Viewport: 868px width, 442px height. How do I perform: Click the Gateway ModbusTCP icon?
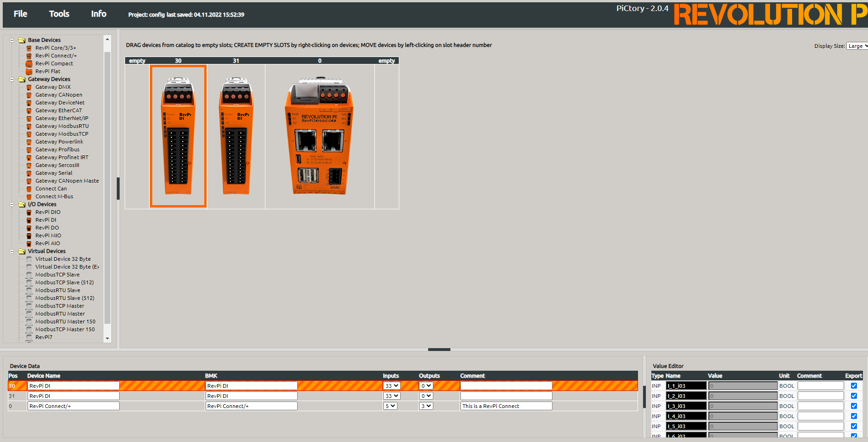[29, 134]
